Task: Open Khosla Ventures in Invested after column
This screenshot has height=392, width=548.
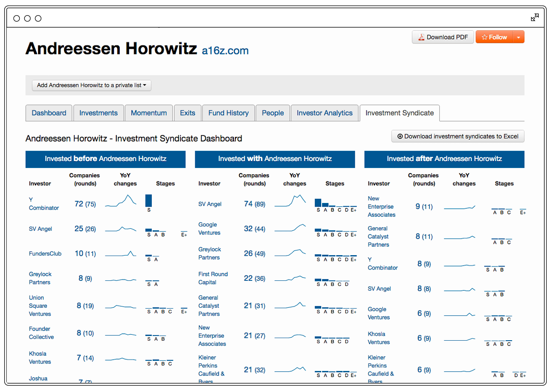Action: click(379, 338)
